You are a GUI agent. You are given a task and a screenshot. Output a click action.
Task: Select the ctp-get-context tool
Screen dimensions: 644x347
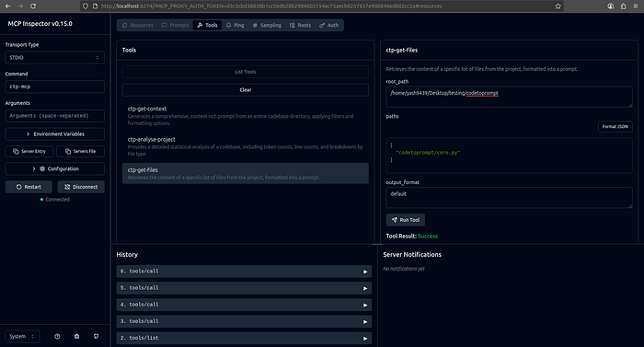246,116
